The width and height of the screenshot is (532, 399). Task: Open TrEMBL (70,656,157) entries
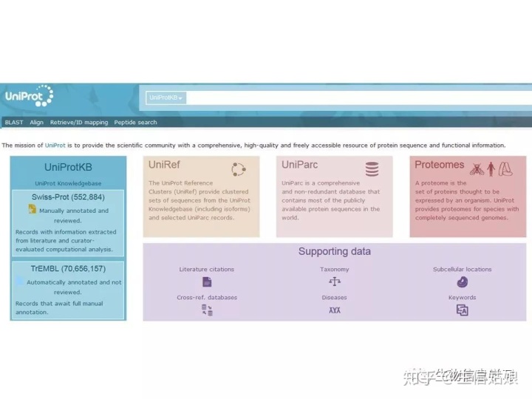(68, 269)
